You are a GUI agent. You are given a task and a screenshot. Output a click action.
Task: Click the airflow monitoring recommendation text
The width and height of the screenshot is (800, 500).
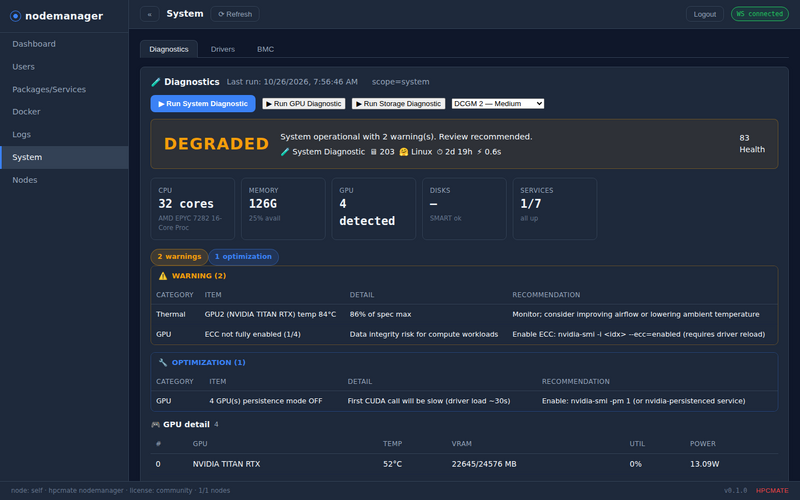point(636,314)
